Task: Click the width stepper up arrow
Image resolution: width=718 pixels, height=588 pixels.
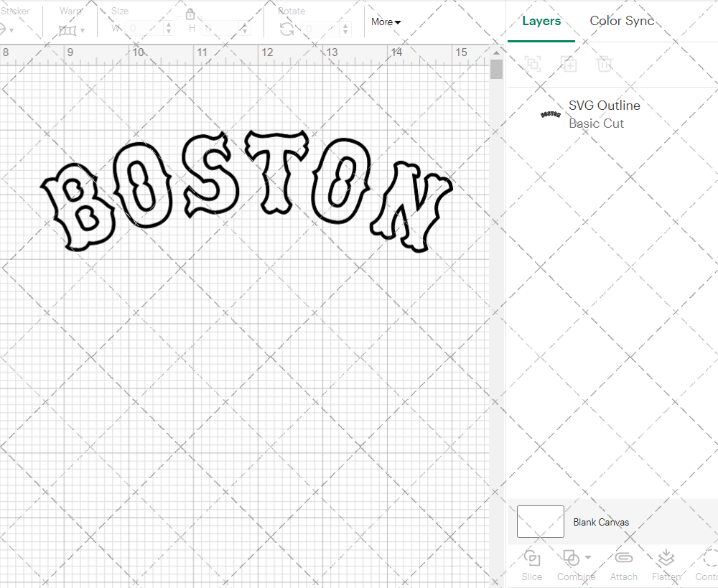Action: (x=169, y=25)
